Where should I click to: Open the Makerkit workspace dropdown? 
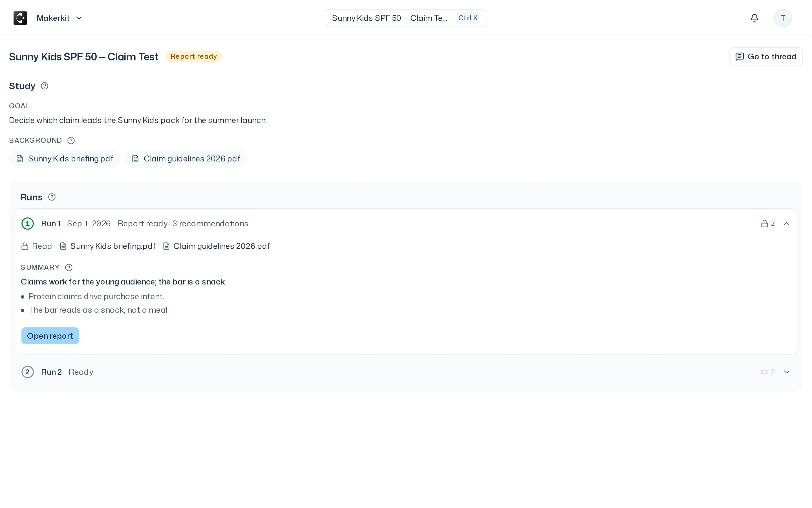59,18
